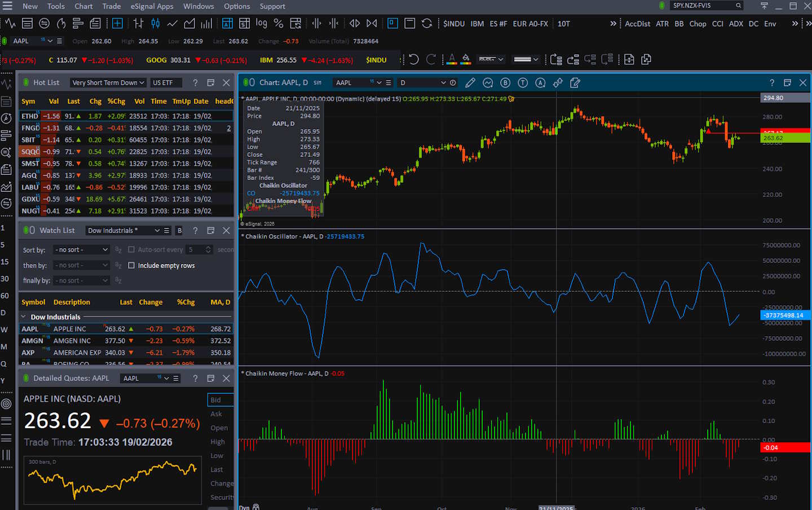
Task: Select the bar chart type icon
Action: point(138,24)
